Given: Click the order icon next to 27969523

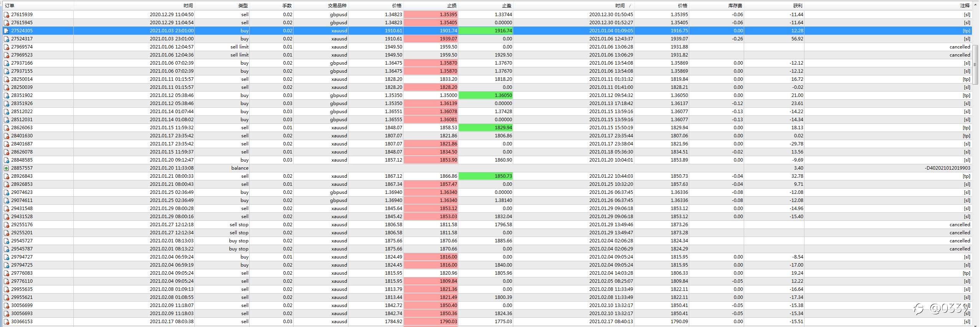Looking at the screenshot, I should pyautogui.click(x=7, y=55).
